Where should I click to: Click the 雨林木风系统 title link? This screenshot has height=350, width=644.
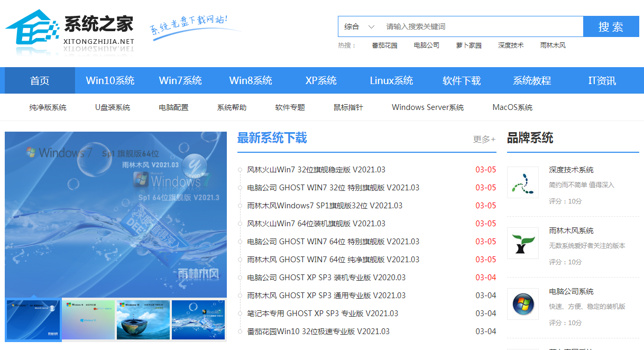tap(571, 231)
